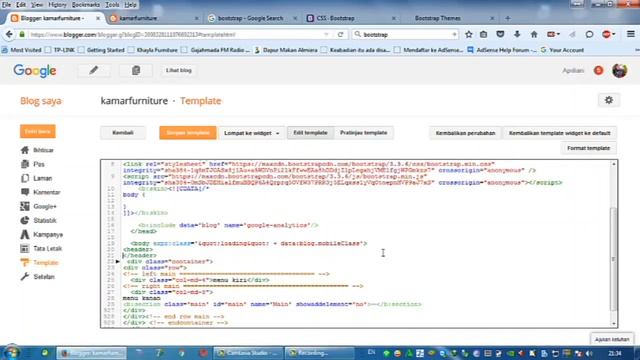Switch to the Blogger kamarfurniture tab
This screenshot has height=360, width=640.
(x=56, y=18)
